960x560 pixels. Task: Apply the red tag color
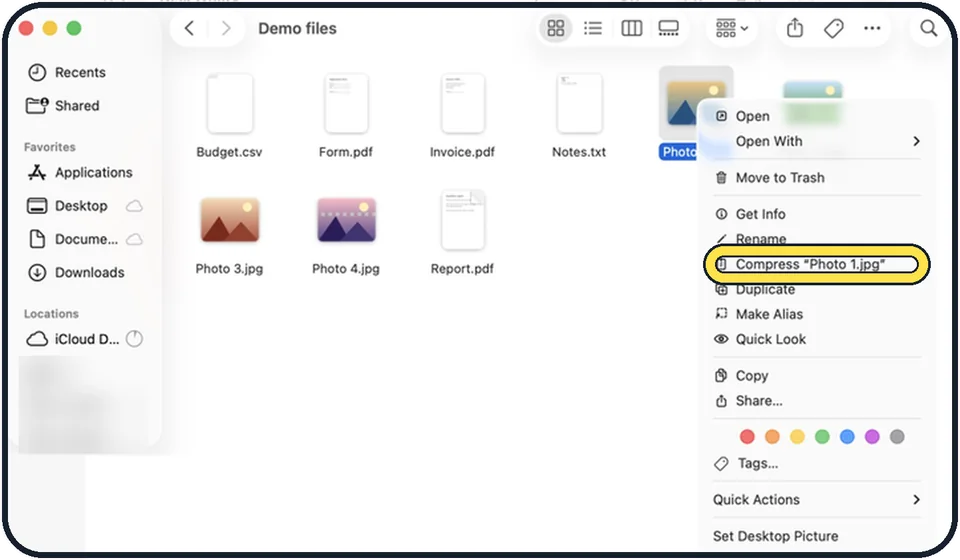tap(747, 436)
